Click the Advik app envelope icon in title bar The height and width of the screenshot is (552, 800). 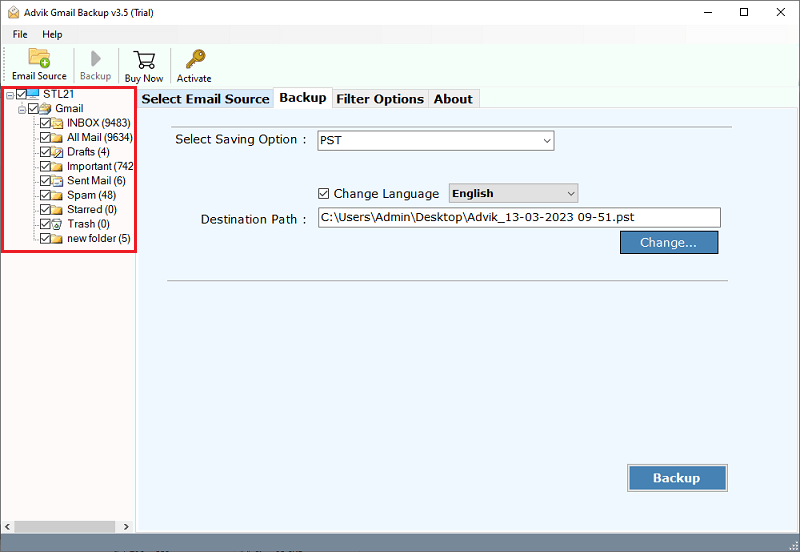coord(13,12)
